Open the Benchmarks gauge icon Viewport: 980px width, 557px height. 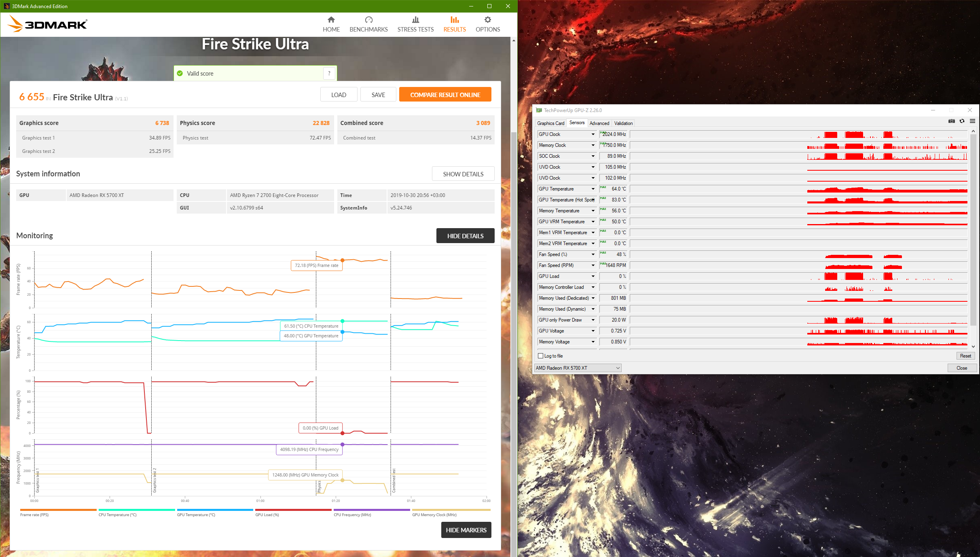[368, 20]
